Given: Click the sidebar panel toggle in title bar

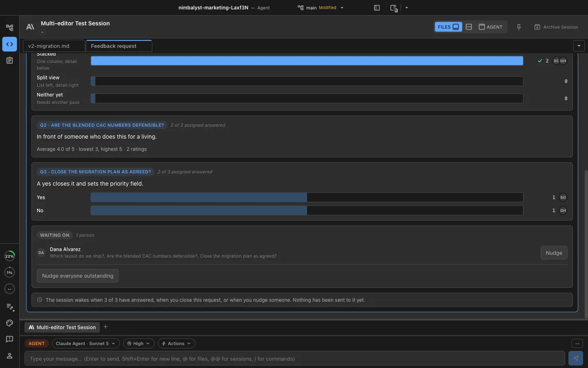Looking at the screenshot, I should [377, 8].
